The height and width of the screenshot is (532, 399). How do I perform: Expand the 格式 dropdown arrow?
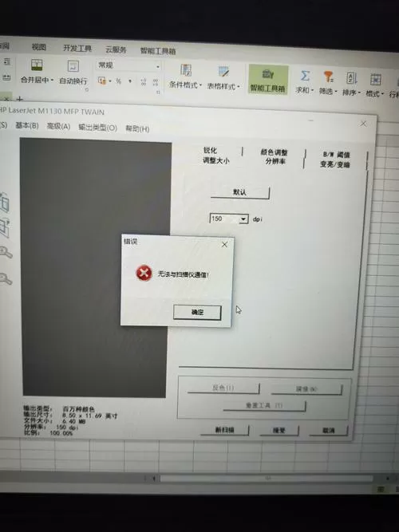pos(382,93)
